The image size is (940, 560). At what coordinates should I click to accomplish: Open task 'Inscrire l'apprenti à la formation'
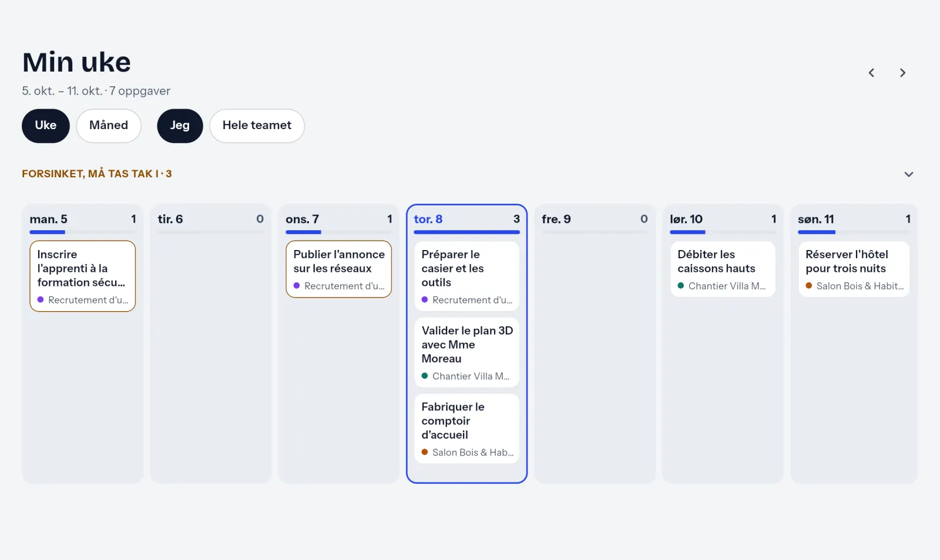(x=83, y=276)
